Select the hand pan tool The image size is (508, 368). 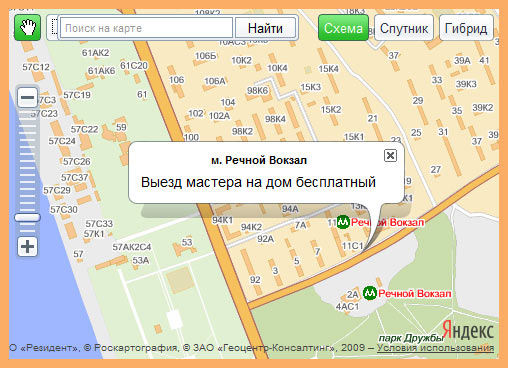(27, 28)
